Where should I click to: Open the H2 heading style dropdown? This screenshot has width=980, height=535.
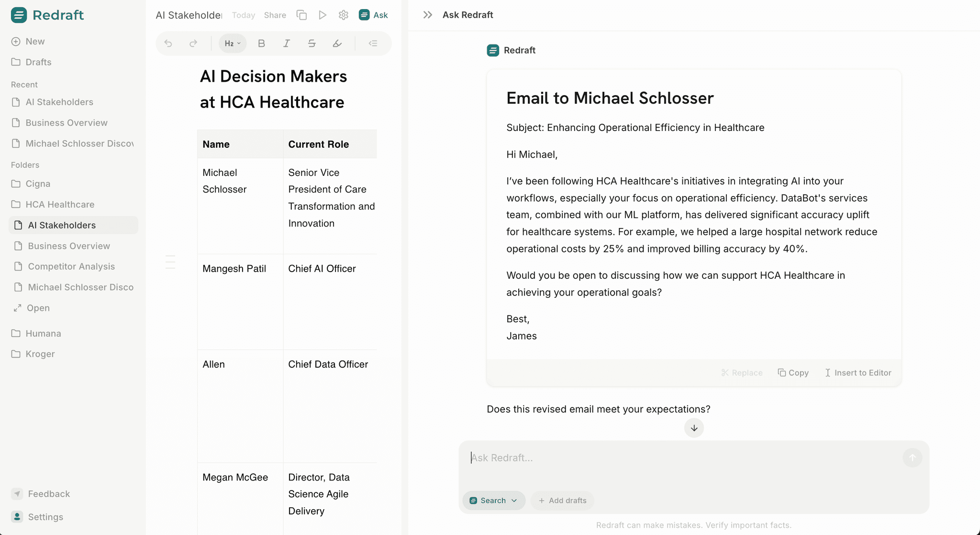click(x=233, y=44)
